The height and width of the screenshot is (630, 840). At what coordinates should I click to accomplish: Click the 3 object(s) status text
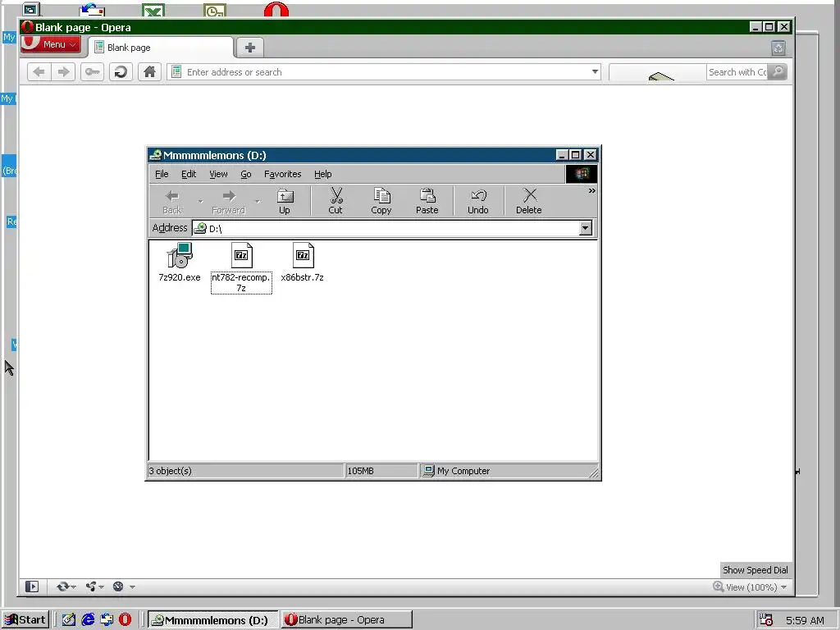coord(171,471)
